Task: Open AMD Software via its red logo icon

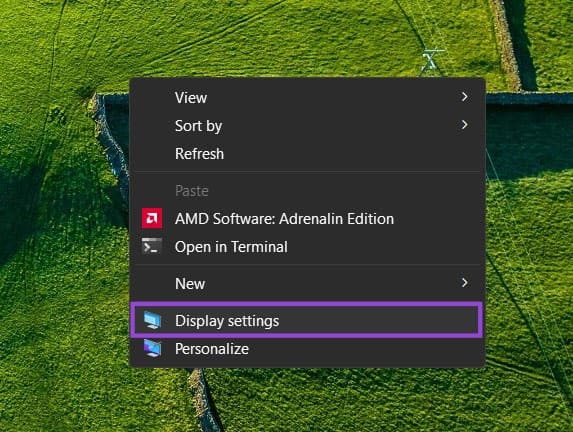Action: [152, 218]
